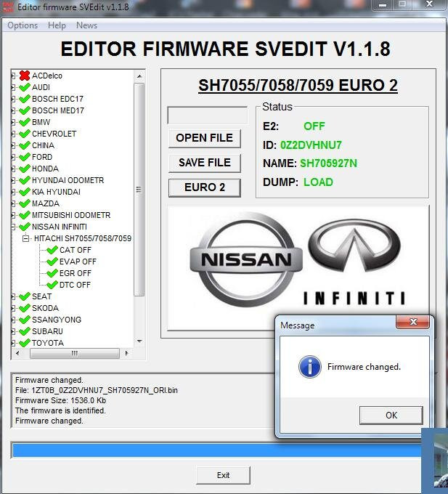The image size is (448, 494).
Task: Click the green check beside SKODA
Action: [x=25, y=309]
